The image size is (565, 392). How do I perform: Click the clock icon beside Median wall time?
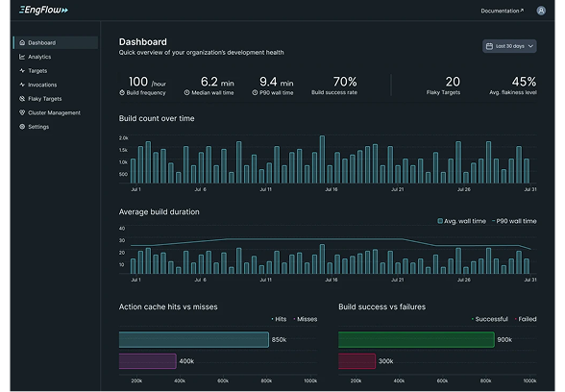coord(186,92)
